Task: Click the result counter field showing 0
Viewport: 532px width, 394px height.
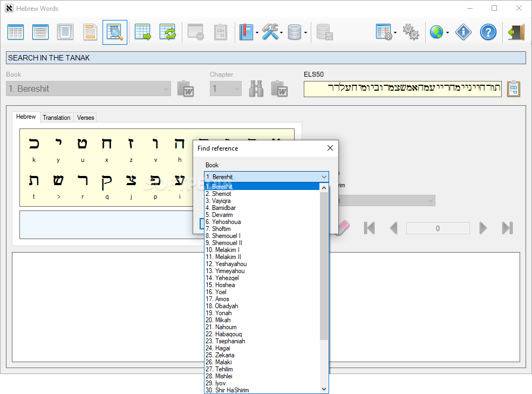Action: click(438, 228)
